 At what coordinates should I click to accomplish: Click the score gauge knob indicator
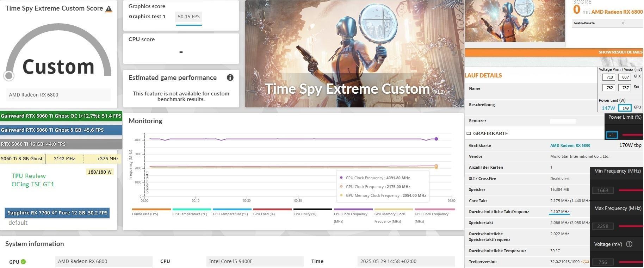click(9, 75)
